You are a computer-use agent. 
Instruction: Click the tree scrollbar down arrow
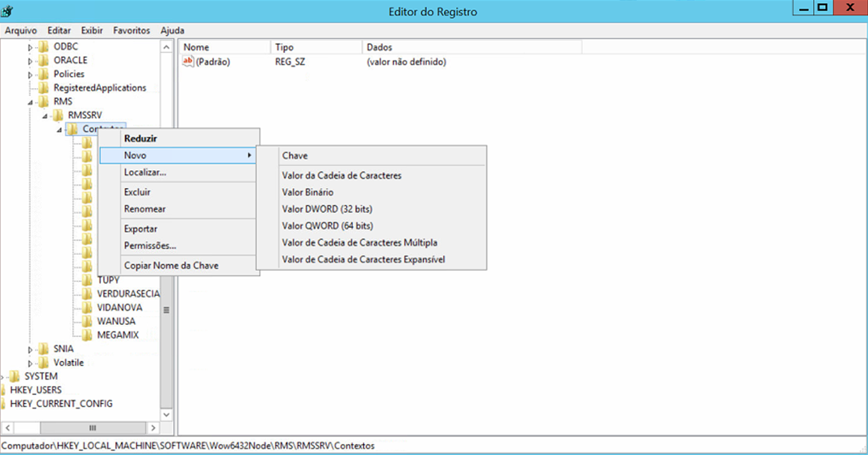(x=167, y=414)
